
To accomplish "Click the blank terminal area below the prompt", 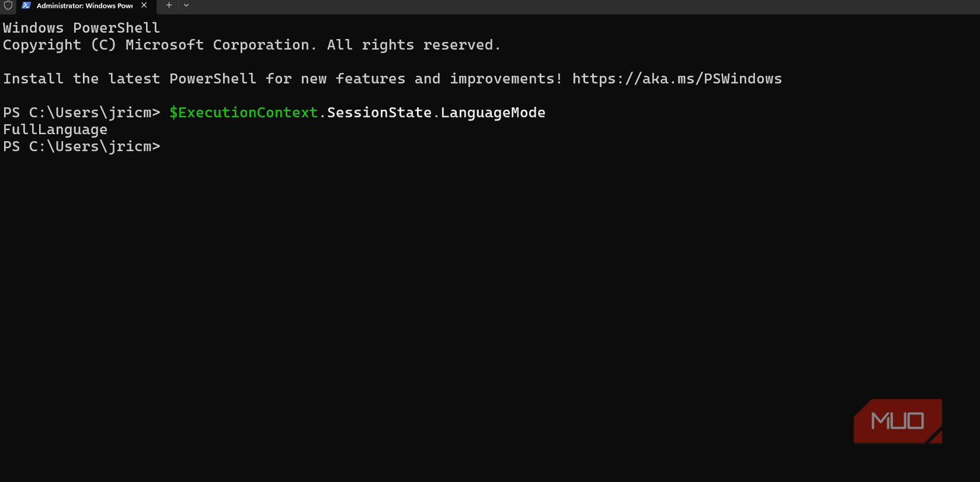I will click(416, 285).
